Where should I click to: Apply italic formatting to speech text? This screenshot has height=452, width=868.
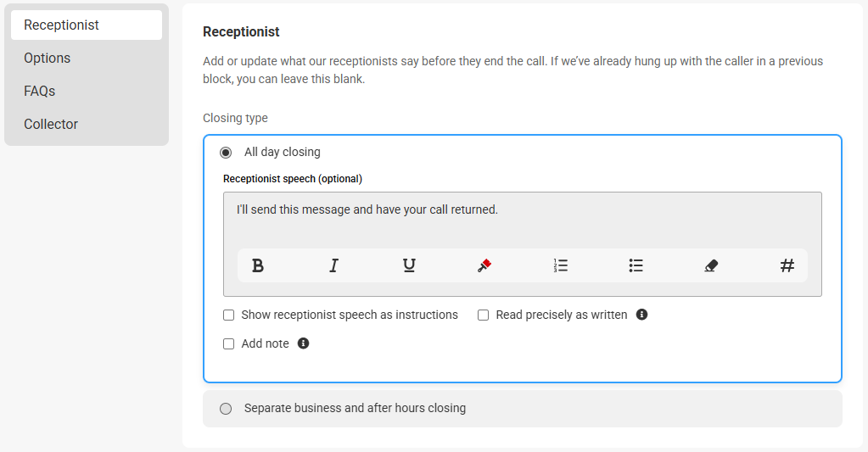(x=333, y=265)
